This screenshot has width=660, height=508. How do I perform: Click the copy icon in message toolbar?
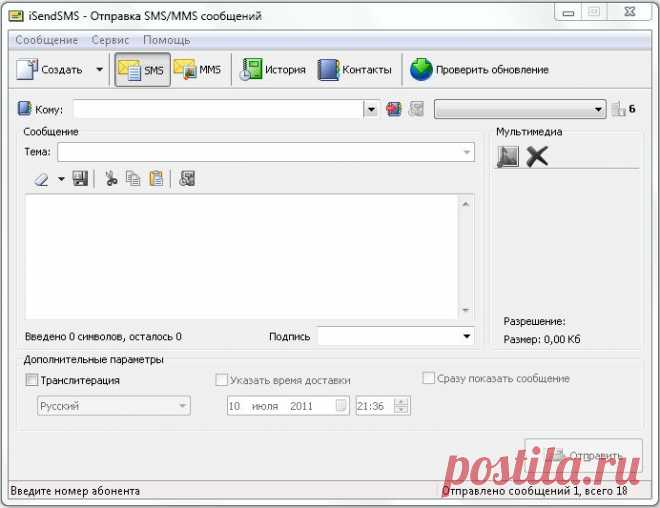[133, 179]
